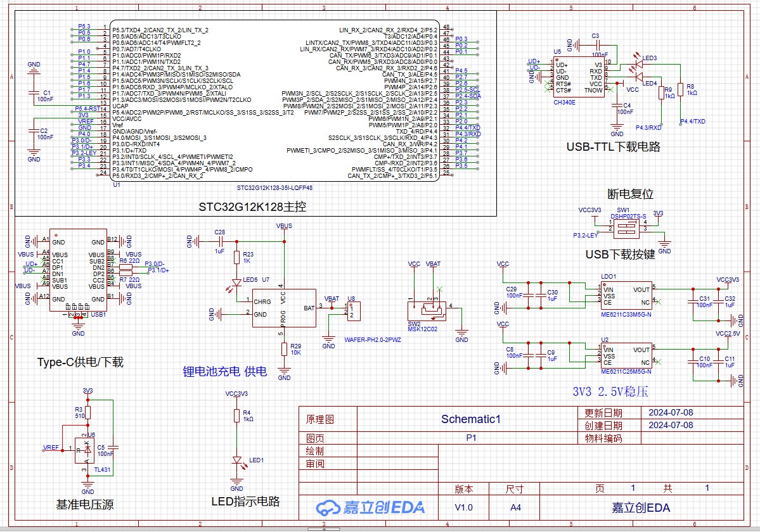Select the LED3 diode symbol
This screenshot has height=532, width=760.
pyautogui.click(x=638, y=63)
